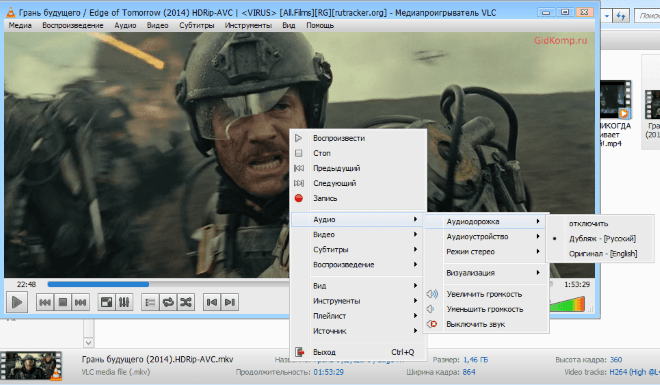660x385 pixels.
Task: Click the Play button in VLC controls
Action: click(x=17, y=302)
